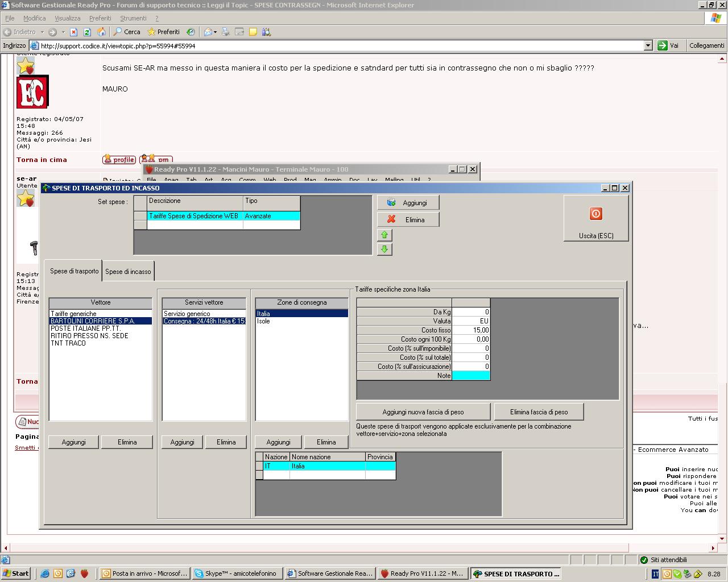
Task: Launch Outlook from the Quick Launch bar
Action: [58, 573]
